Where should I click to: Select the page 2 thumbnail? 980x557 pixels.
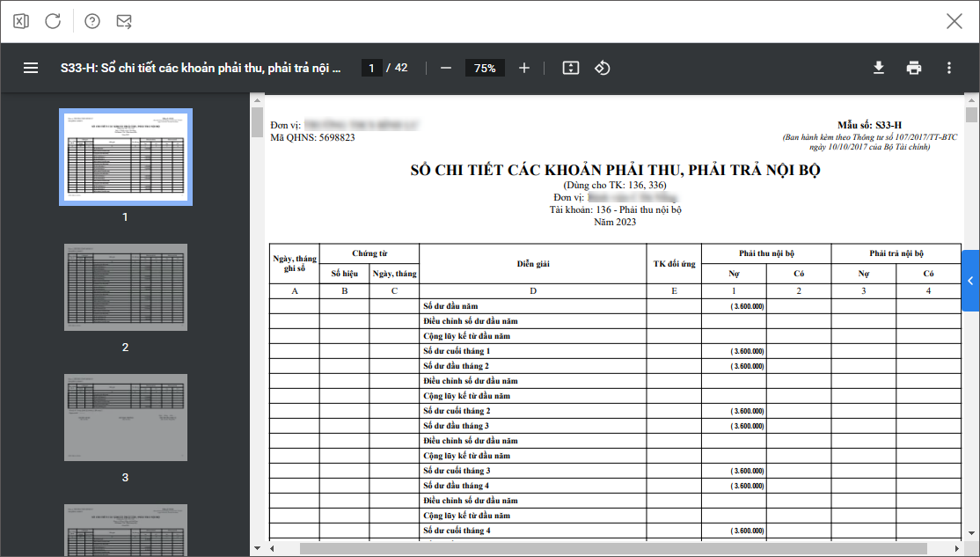point(125,287)
